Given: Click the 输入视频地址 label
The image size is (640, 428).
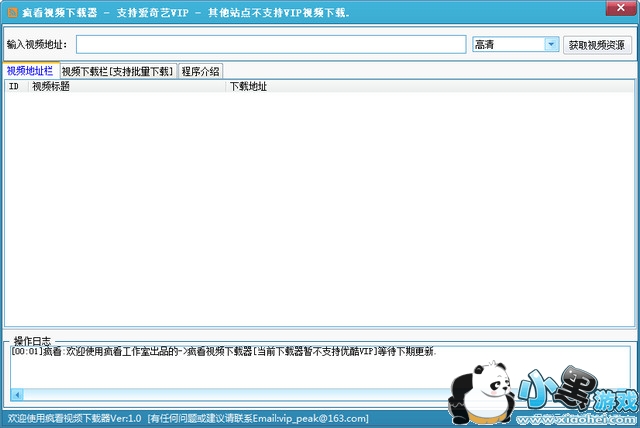Looking at the screenshot, I should pyautogui.click(x=37, y=44).
